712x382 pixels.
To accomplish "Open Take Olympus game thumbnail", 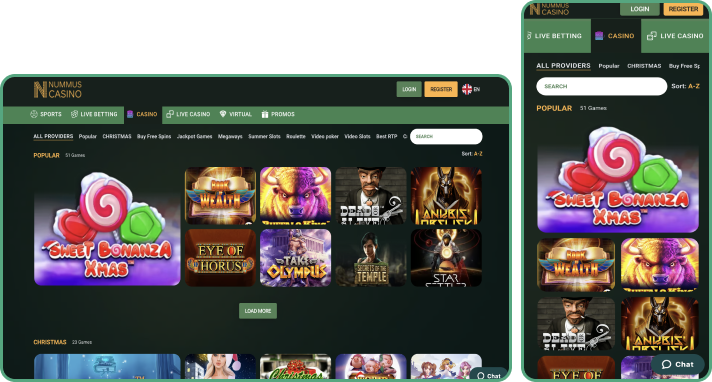I will (x=296, y=258).
